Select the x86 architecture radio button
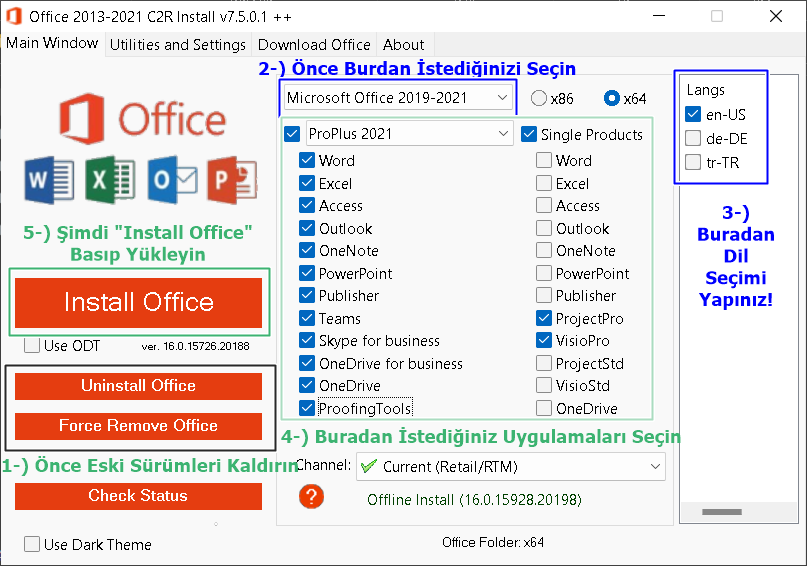The image size is (807, 566). [x=538, y=98]
